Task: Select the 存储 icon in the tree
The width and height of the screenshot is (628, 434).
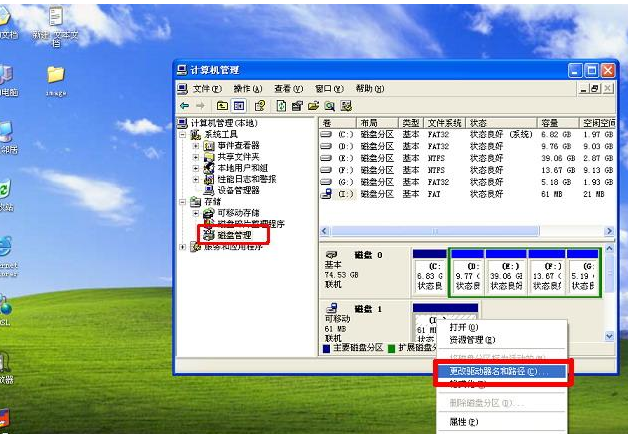Action: [x=195, y=201]
